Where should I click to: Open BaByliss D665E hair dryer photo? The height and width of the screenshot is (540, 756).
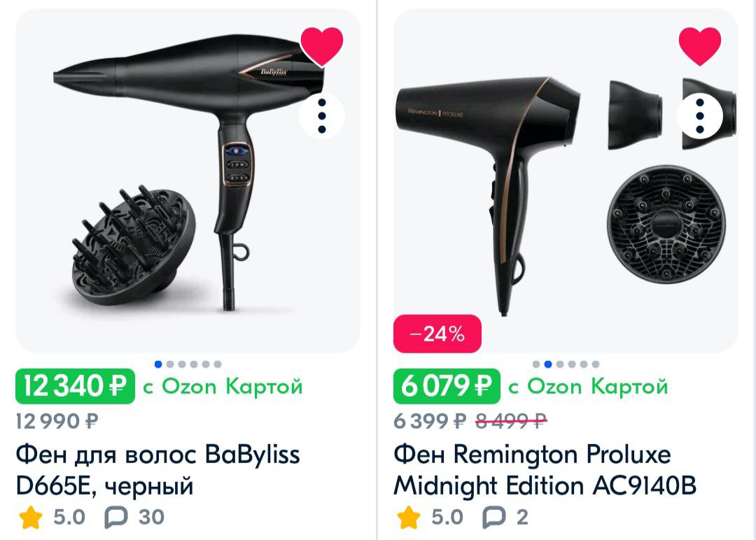point(188,180)
